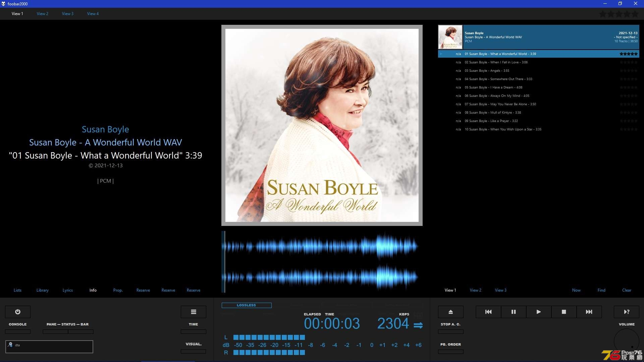644x362 pixels.
Task: Select track 08 Mull of Kintyre
Action: tap(539, 113)
